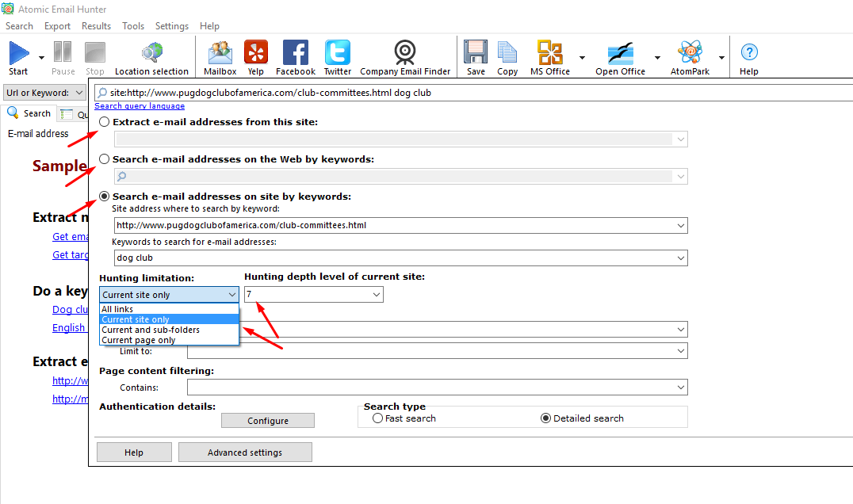The height and width of the screenshot is (504, 853).
Task: Select Search e-mail addresses on Web by keywords
Action: click(x=105, y=158)
